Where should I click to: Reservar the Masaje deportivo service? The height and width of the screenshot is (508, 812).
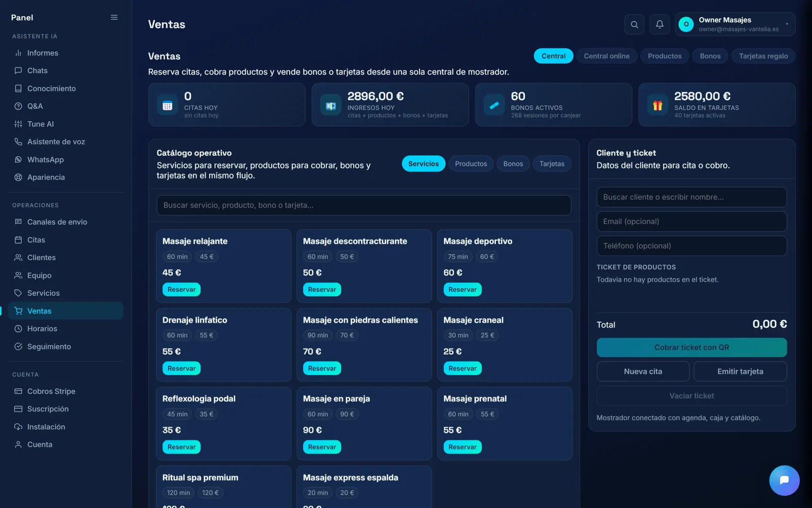(462, 290)
